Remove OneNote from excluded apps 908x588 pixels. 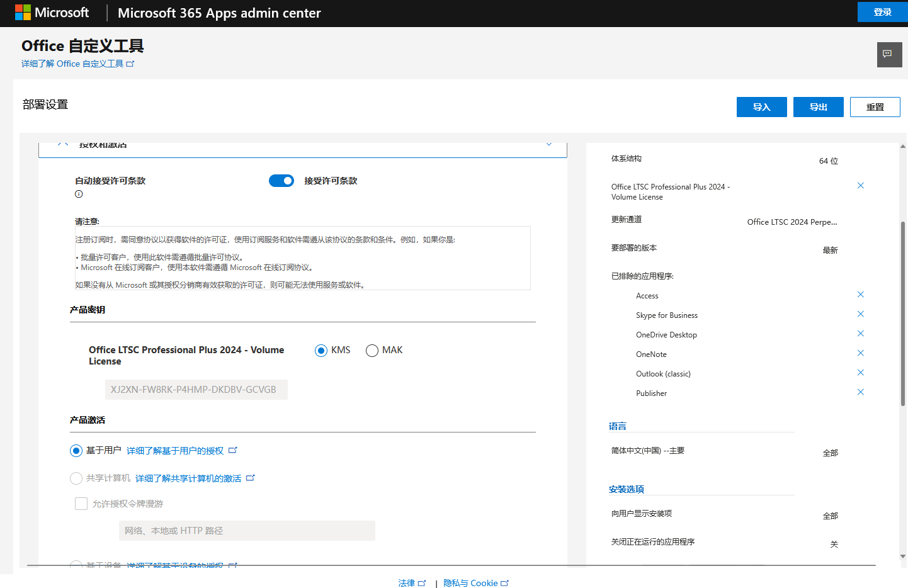point(860,353)
